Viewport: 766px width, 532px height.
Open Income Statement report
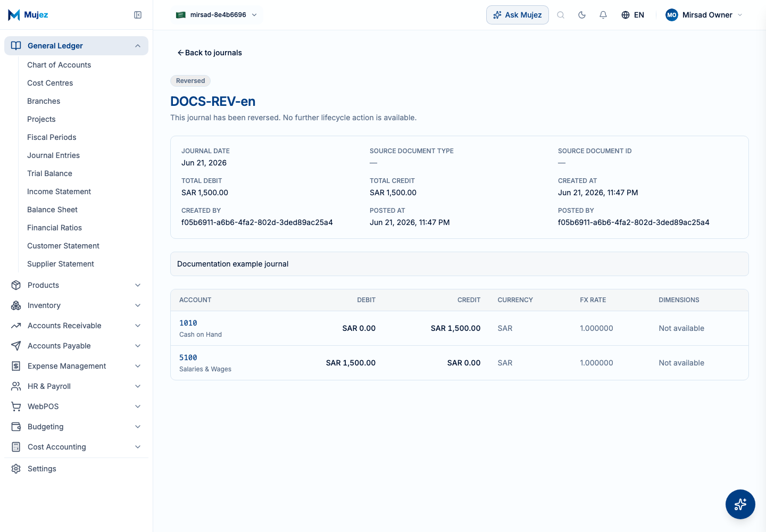click(x=59, y=192)
